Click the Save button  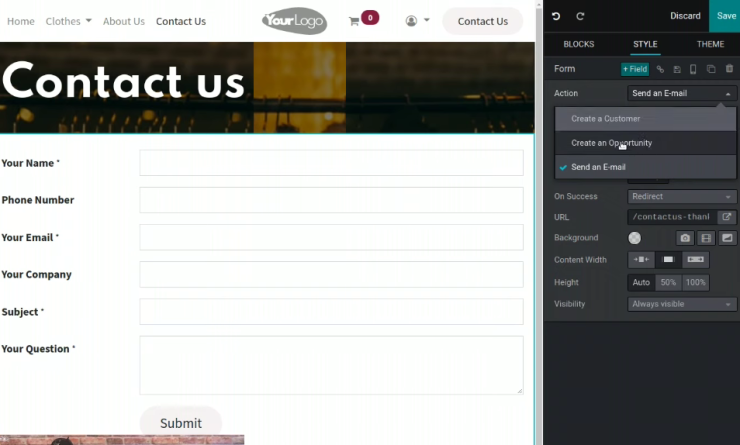pyautogui.click(x=725, y=16)
